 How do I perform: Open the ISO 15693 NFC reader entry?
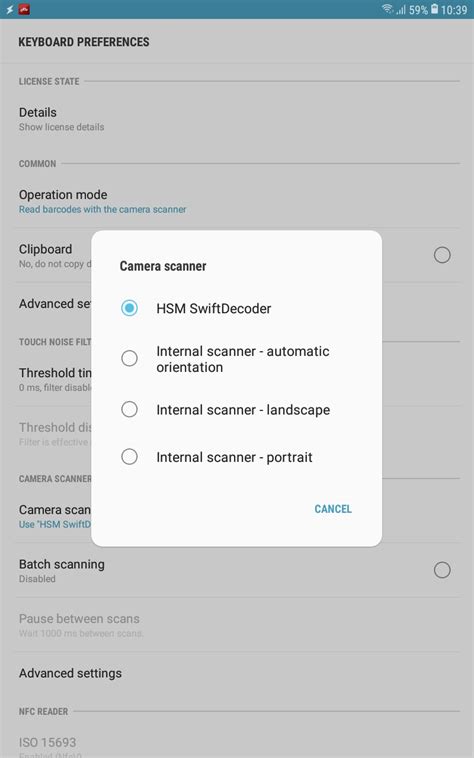click(237, 745)
